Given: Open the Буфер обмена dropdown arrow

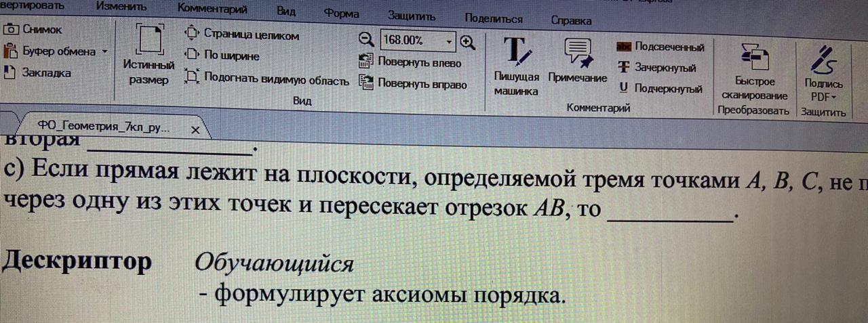Looking at the screenshot, I should click(104, 51).
